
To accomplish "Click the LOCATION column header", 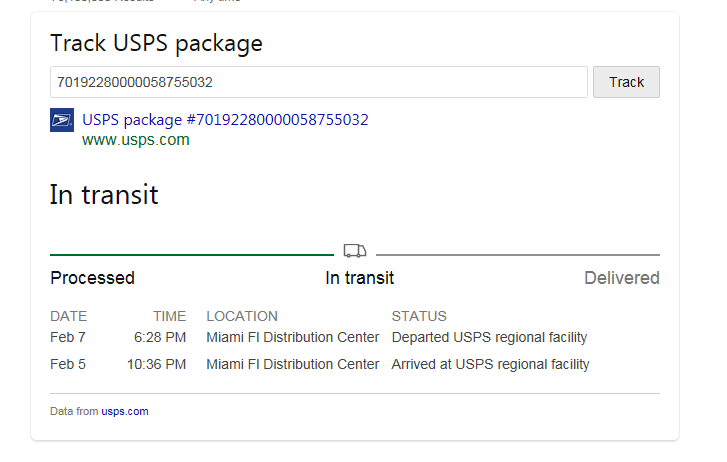I will click(242, 316).
